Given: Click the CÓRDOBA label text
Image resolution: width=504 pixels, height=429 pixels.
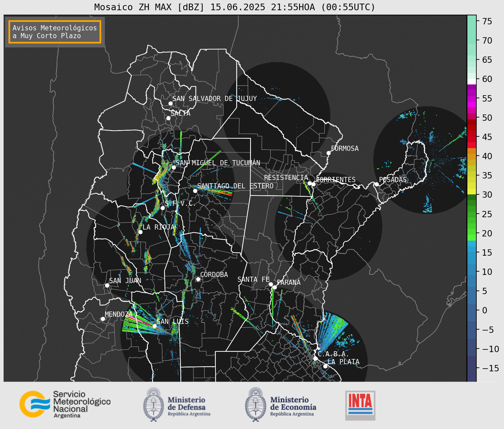Looking at the screenshot, I should click(214, 275).
